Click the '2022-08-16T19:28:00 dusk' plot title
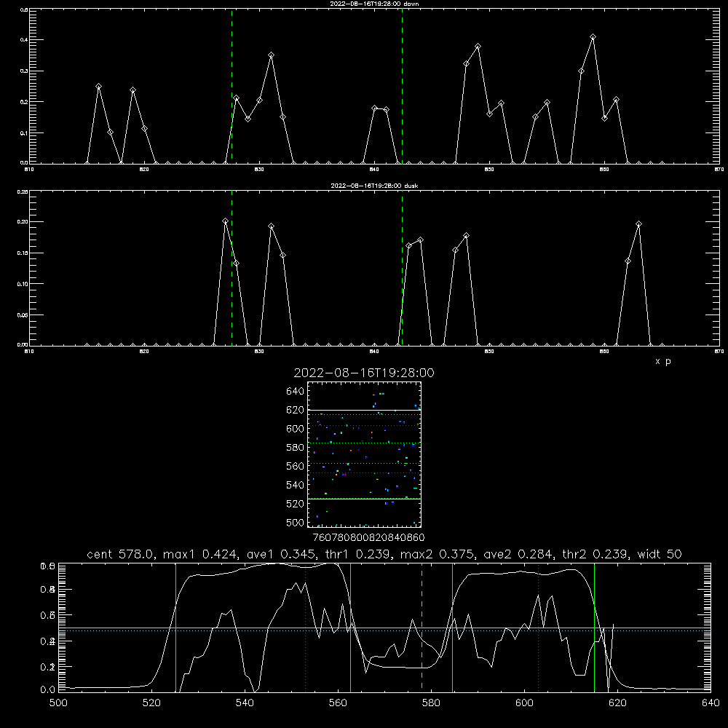 [x=374, y=186]
